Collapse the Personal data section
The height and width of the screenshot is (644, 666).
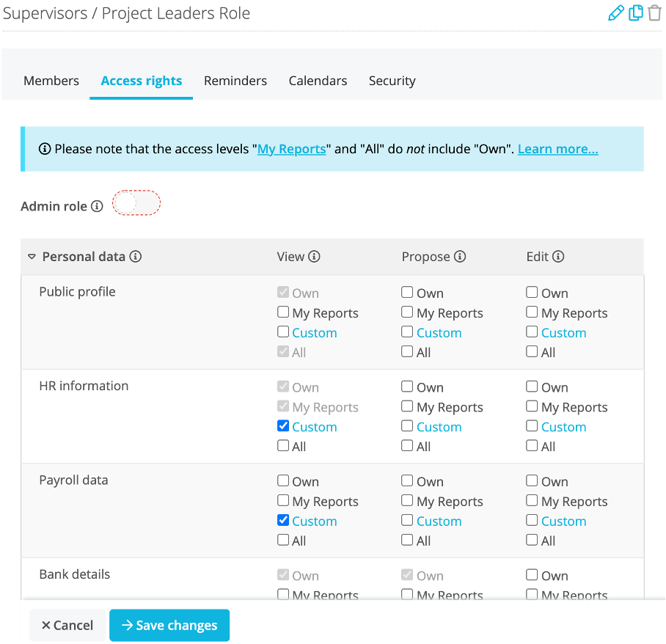32,257
